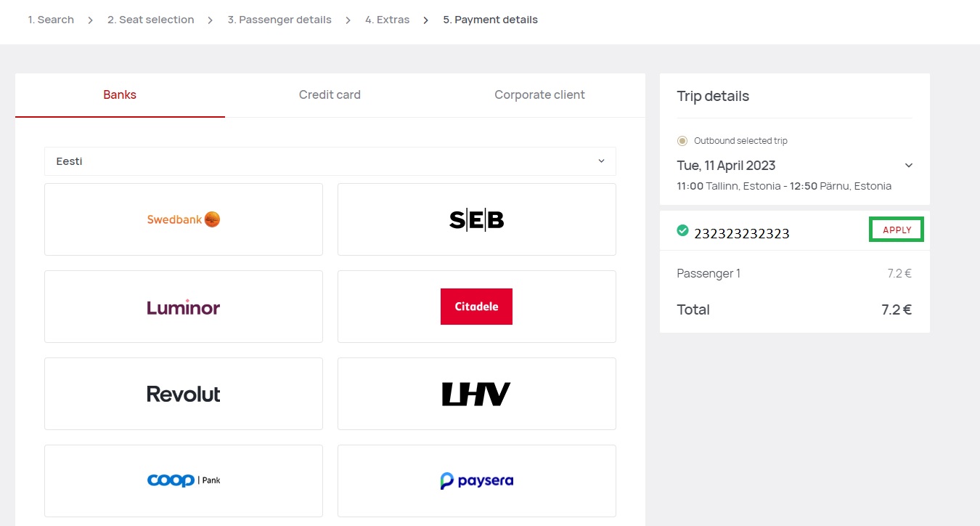This screenshot has height=526, width=980.
Task: Pay via Coop Pank logo
Action: coord(184,480)
